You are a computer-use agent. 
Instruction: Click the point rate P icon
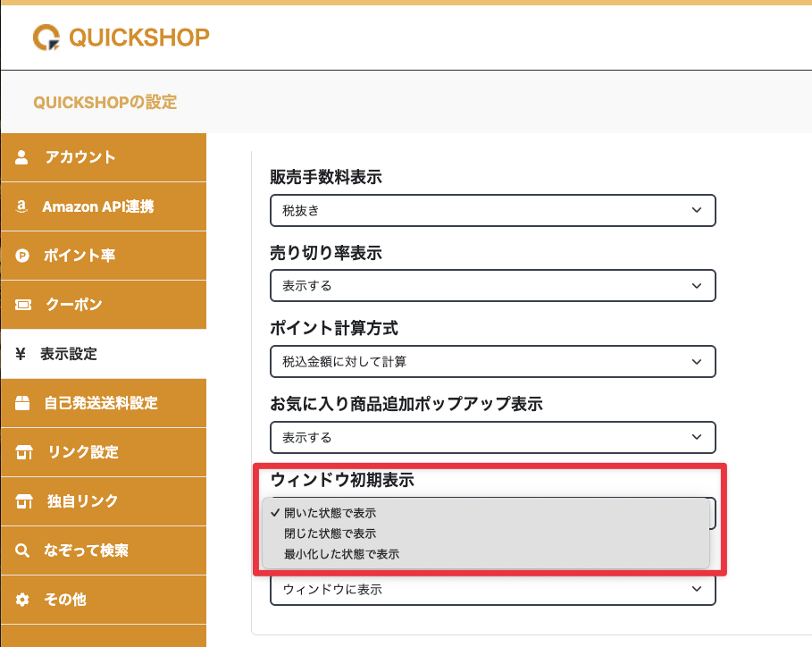[23, 256]
